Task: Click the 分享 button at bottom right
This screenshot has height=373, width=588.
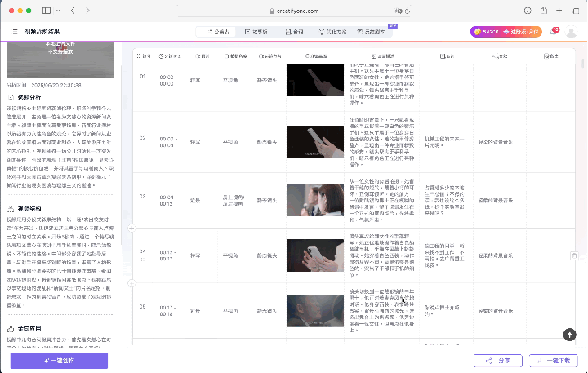Action: (497, 360)
